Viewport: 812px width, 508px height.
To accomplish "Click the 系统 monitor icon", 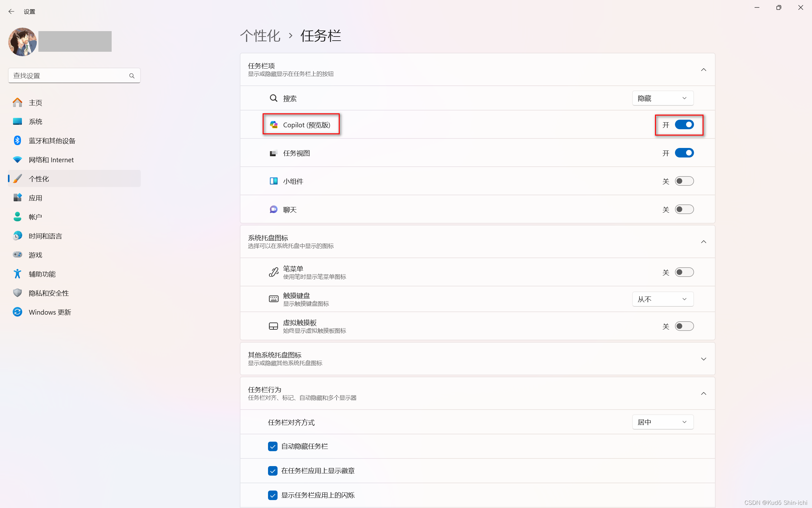I will 17,121.
